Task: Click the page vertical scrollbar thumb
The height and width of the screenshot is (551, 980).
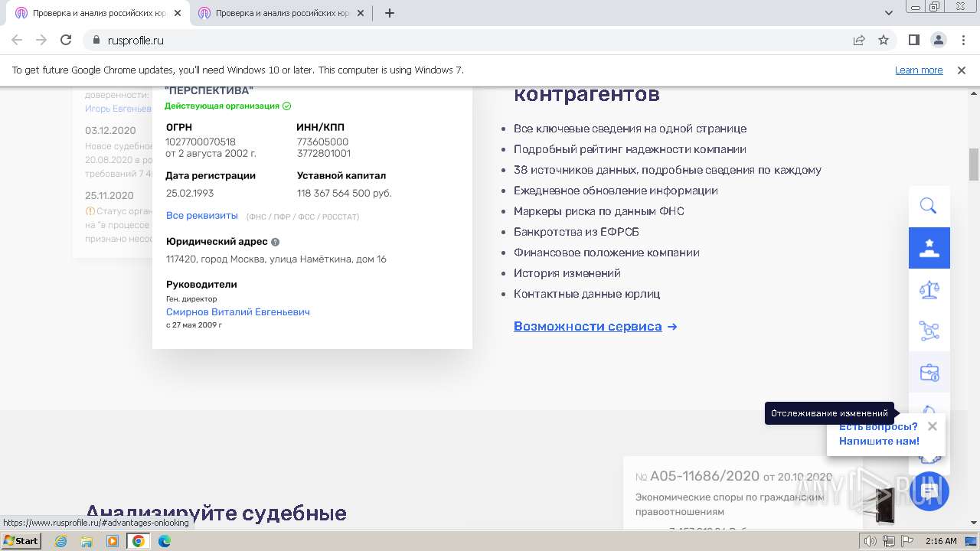Action: coord(974,164)
